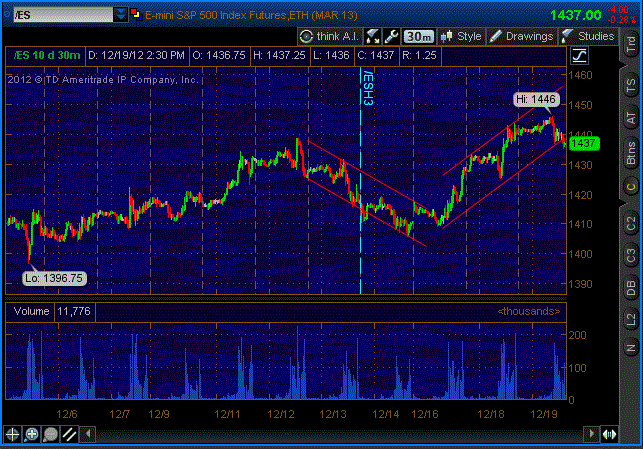The image size is (643, 449).
Task: Open the N side tab
Action: point(630,349)
